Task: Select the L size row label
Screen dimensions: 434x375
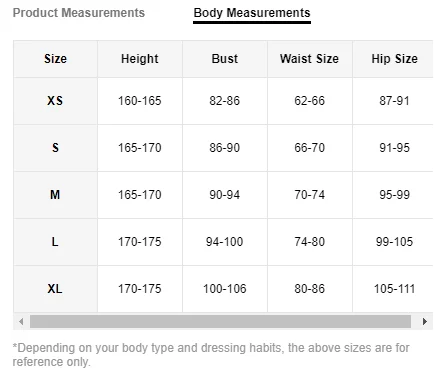Action: (55, 242)
